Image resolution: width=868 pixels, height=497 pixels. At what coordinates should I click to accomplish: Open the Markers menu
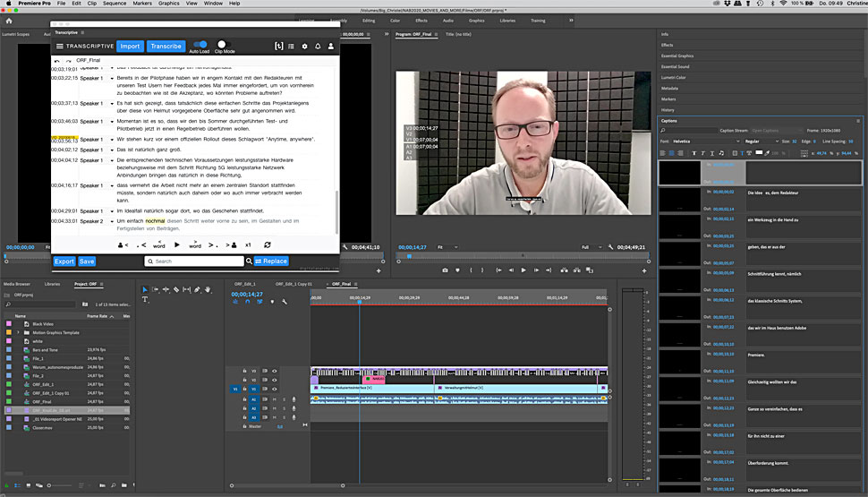click(142, 4)
